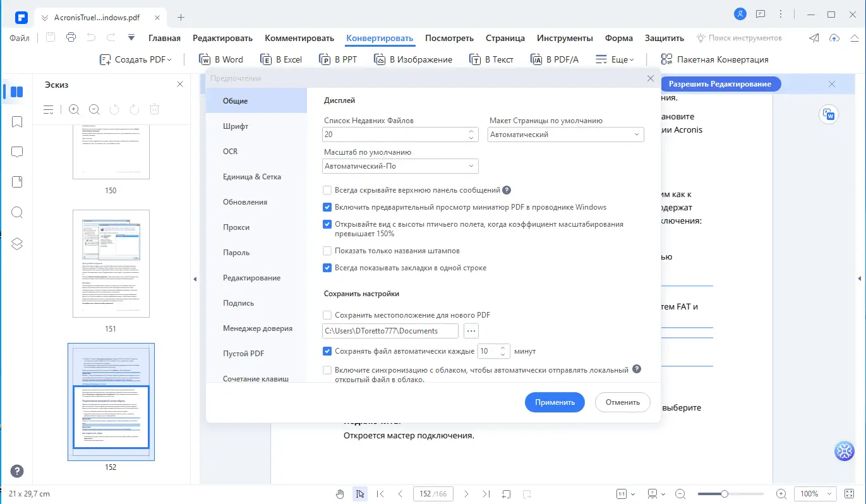Enable 'Всегда скрывайте верхнюю панель сообщений' checkbox
Image resolution: width=866 pixels, height=504 pixels.
coord(327,190)
